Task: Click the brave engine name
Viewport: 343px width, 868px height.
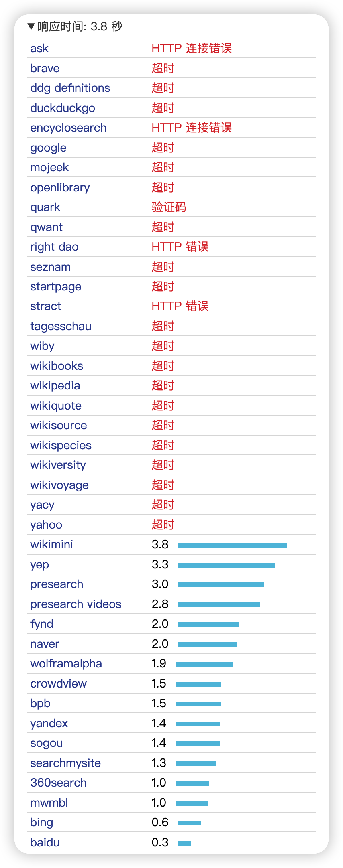Action: 45,68
